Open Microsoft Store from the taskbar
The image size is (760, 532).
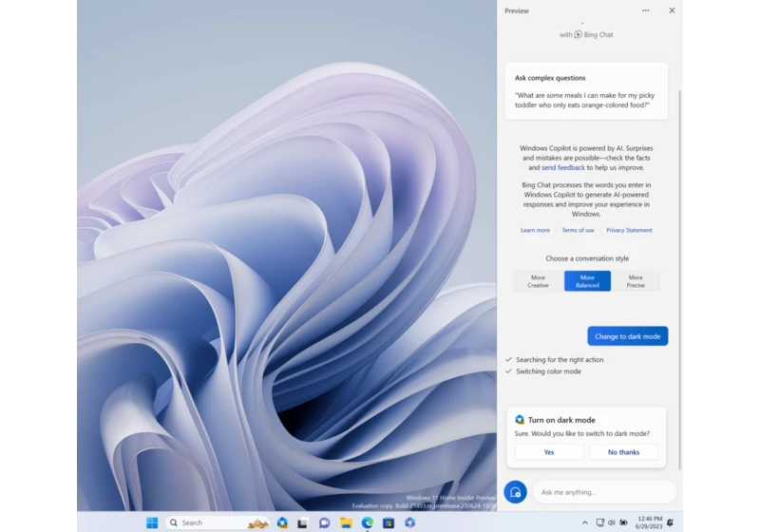coord(389,522)
